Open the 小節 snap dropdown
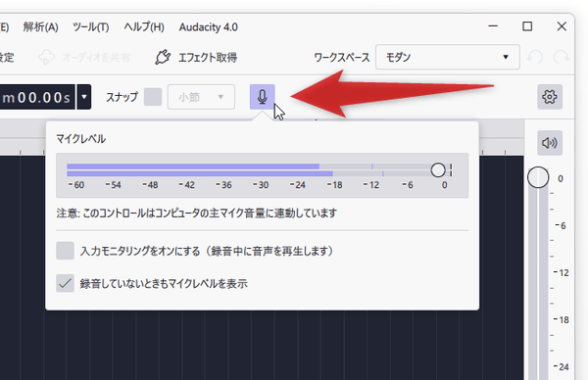This screenshot has height=380, width=588. click(201, 97)
